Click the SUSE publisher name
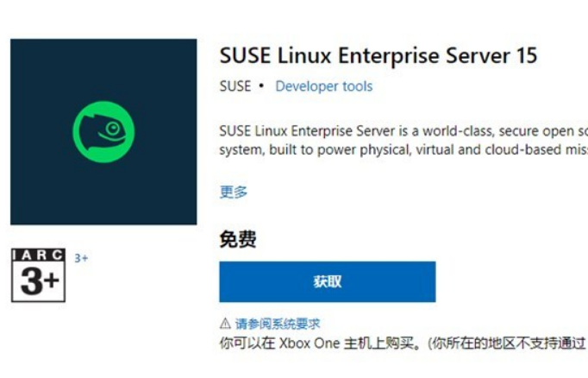588x378 pixels. coord(235,86)
